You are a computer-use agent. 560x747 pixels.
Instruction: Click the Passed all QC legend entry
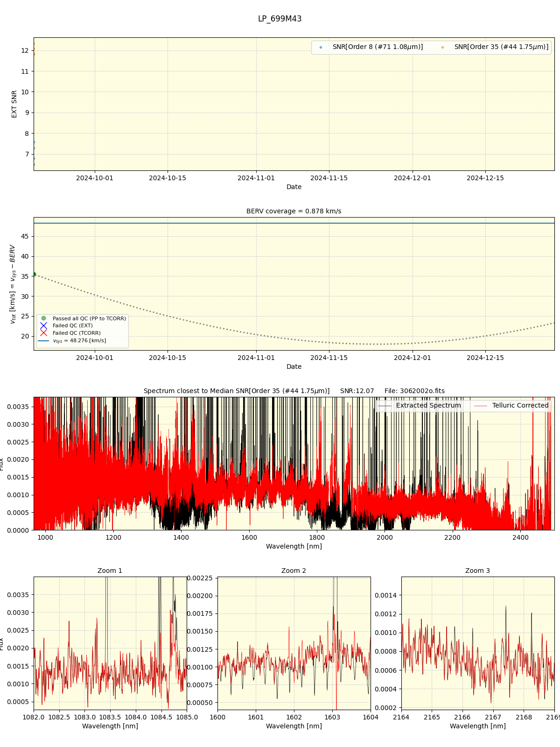(89, 318)
